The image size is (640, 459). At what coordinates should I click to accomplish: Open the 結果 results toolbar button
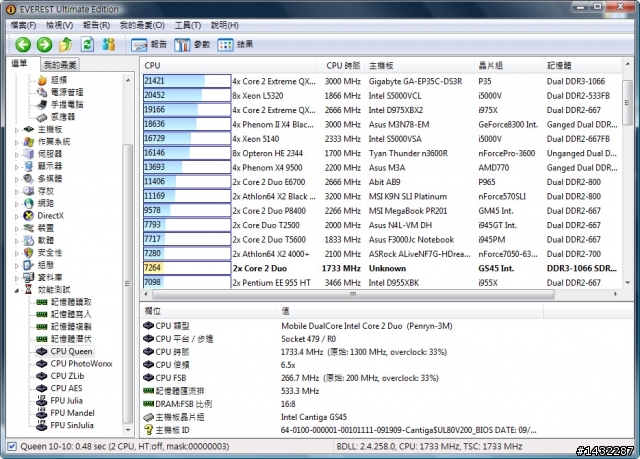(x=235, y=44)
